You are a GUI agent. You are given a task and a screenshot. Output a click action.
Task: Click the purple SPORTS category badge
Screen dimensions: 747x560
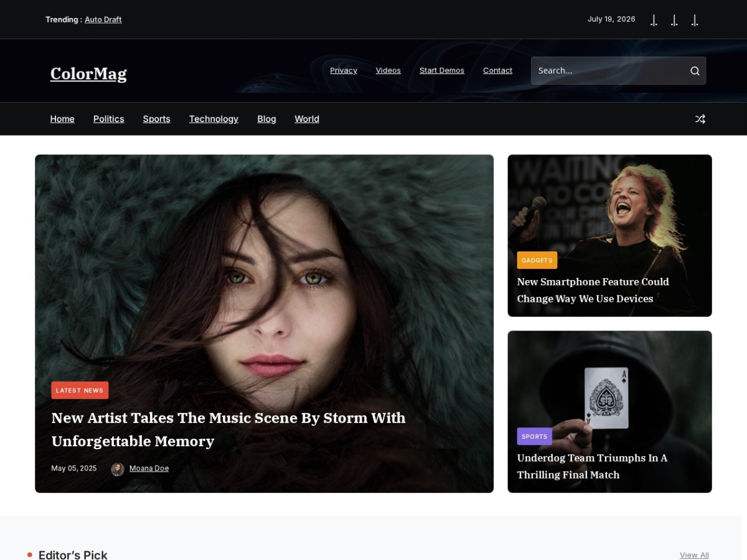click(x=535, y=436)
